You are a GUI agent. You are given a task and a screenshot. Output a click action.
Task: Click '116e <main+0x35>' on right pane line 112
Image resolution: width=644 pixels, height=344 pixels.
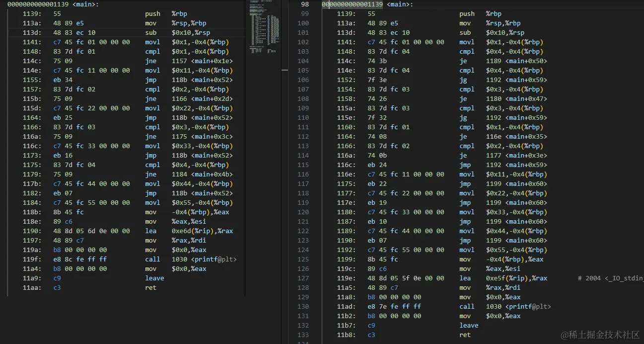tap(516, 137)
